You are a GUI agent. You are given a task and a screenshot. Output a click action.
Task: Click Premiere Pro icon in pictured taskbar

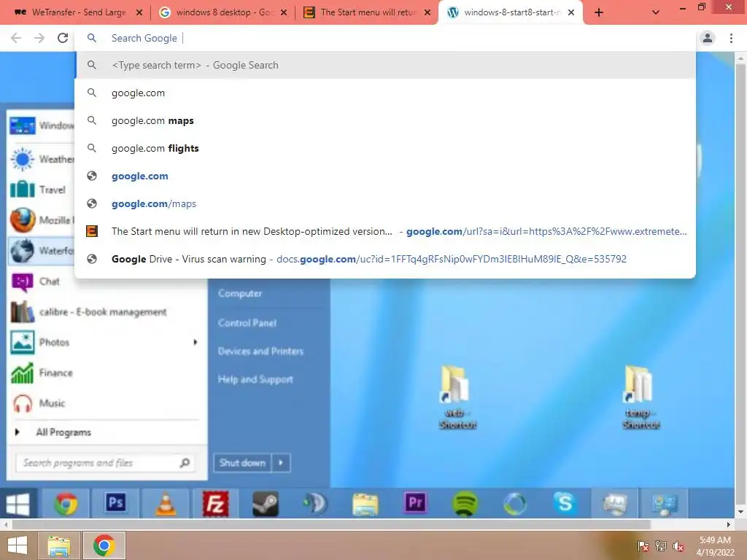pos(415,503)
